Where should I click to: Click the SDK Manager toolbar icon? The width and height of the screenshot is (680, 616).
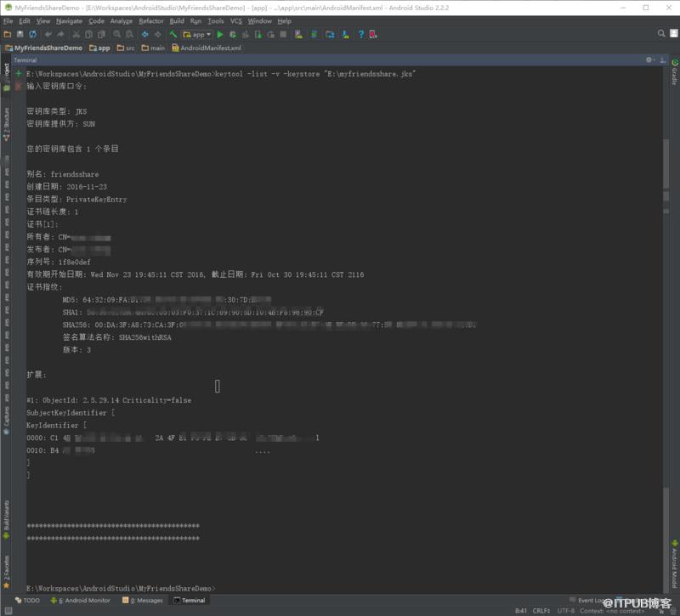pos(346,34)
